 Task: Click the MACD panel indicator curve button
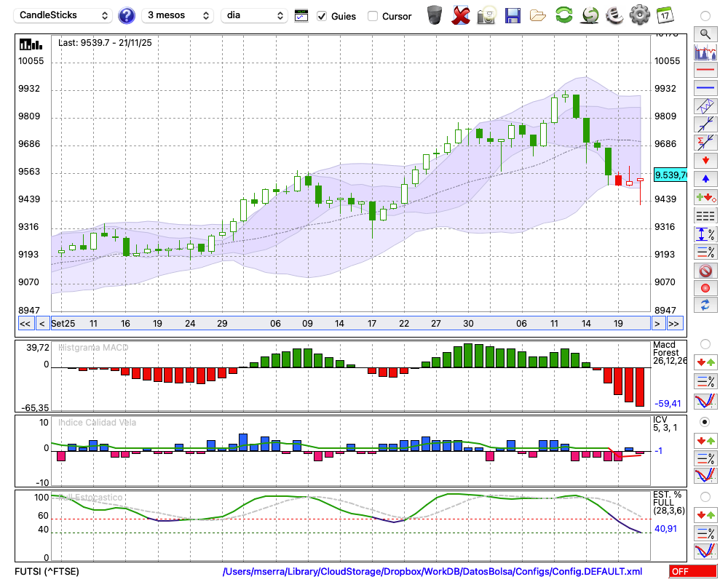pos(705,401)
